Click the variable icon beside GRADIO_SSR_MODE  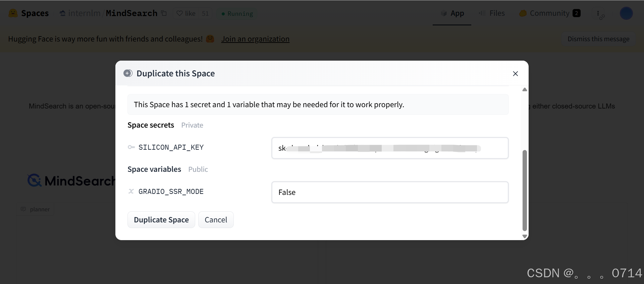pyautogui.click(x=131, y=191)
